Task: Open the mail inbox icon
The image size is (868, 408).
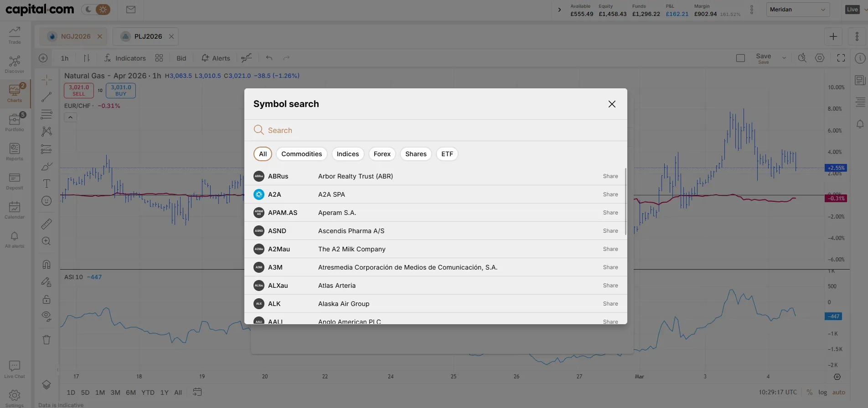Action: [131, 10]
